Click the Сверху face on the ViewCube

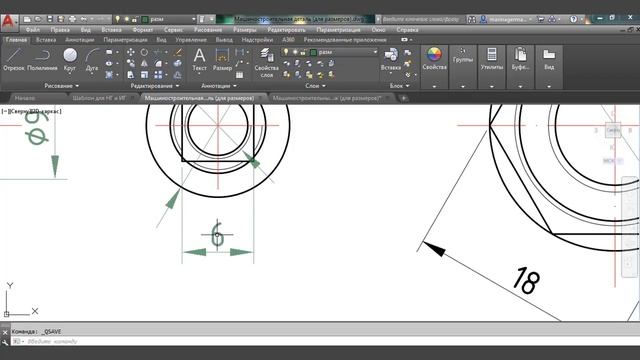pos(613,130)
